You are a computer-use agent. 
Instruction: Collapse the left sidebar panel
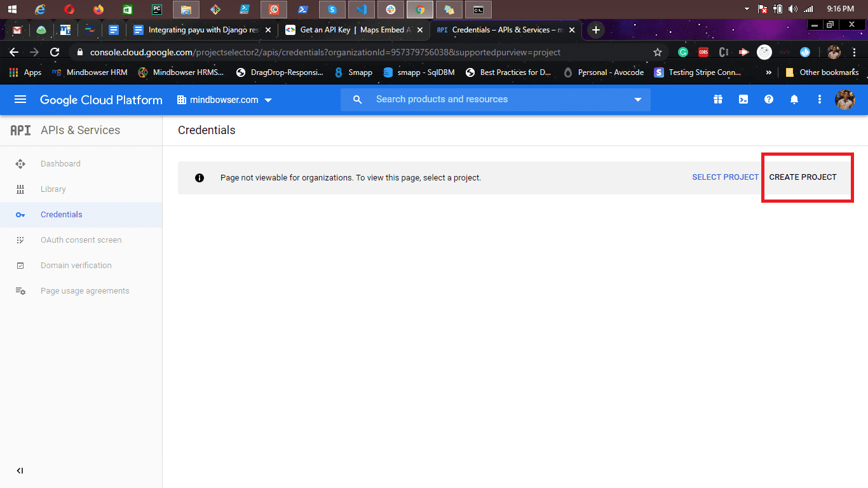20,471
